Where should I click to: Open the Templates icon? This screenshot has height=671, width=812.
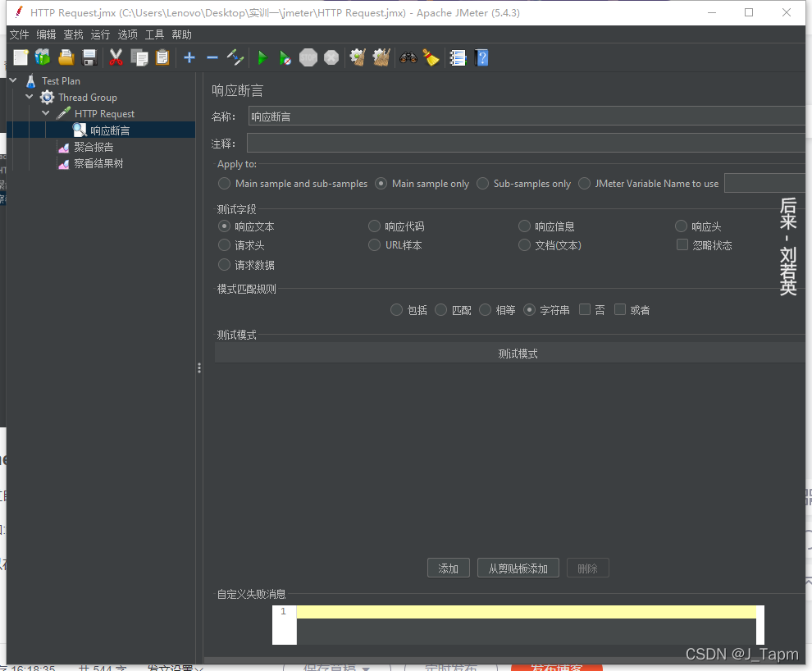(43, 57)
